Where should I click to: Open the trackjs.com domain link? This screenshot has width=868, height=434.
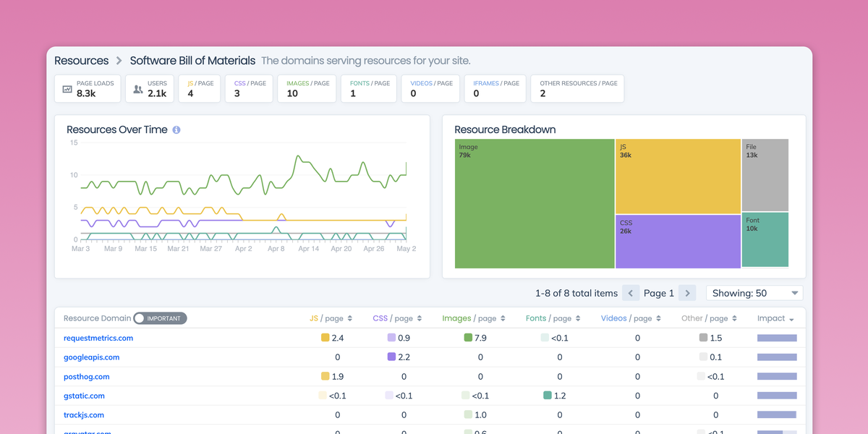[x=84, y=415]
